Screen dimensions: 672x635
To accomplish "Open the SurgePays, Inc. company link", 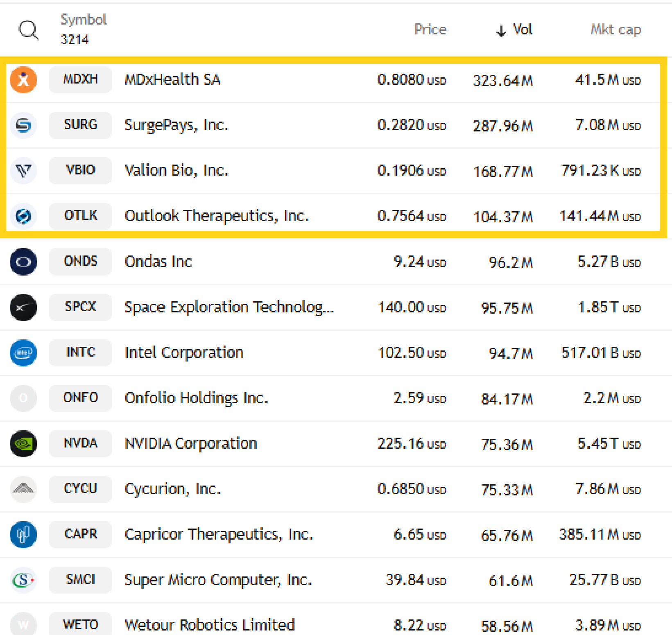I will tap(176, 125).
